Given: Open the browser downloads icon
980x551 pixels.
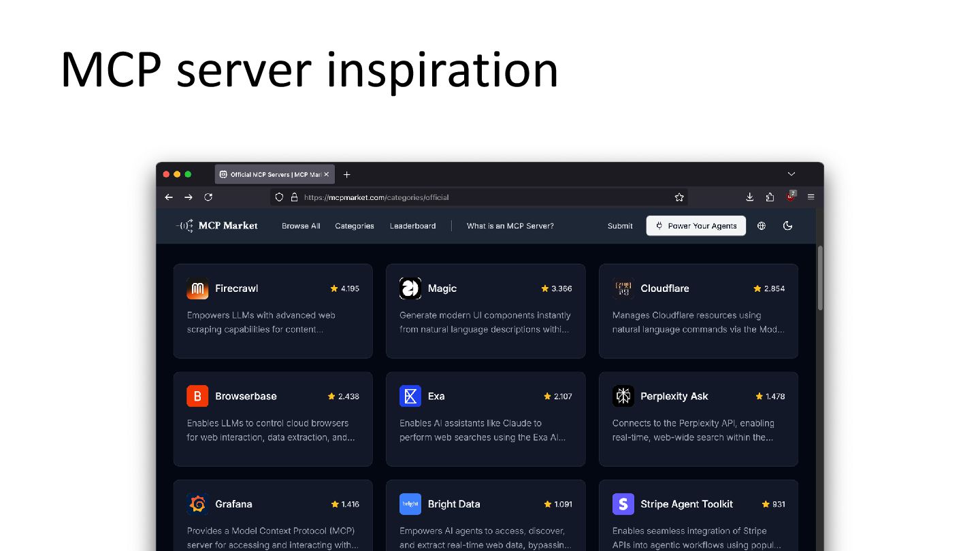Looking at the screenshot, I should click(x=750, y=197).
